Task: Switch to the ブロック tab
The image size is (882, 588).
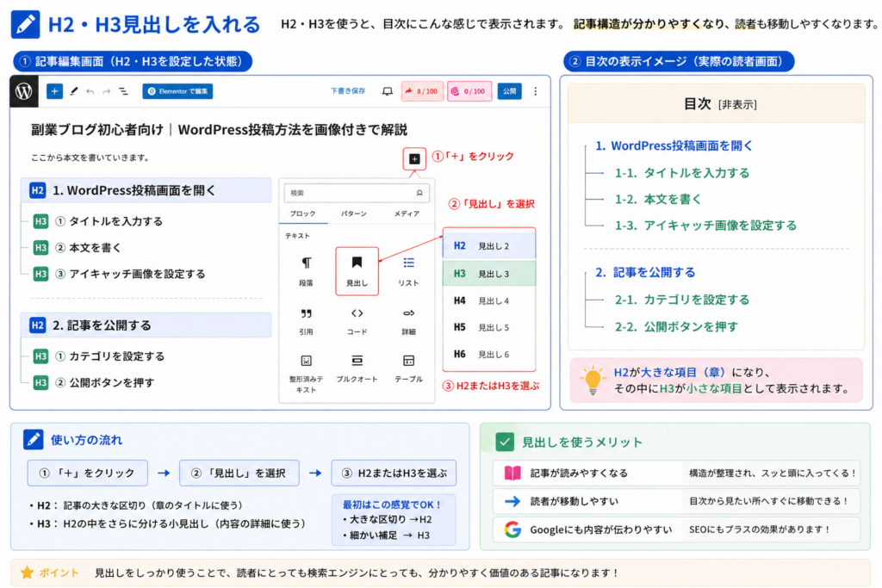Action: pos(302,214)
